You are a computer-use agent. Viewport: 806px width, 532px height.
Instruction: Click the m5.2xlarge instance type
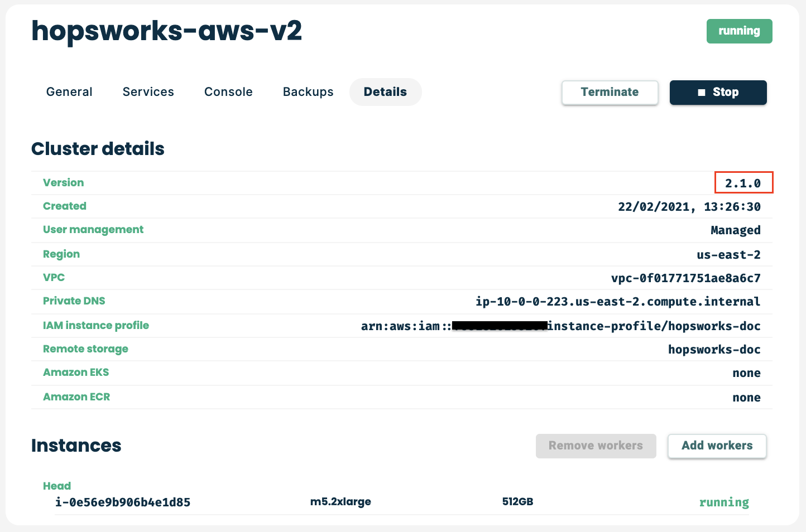pyautogui.click(x=340, y=502)
